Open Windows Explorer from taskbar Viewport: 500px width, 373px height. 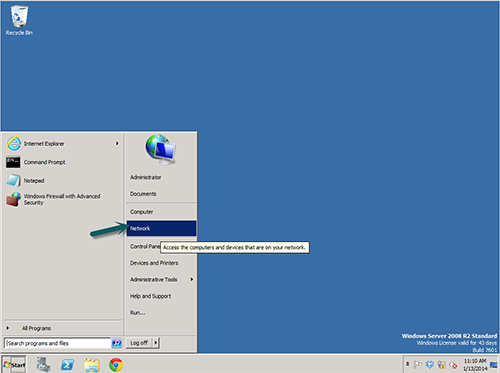92,365
